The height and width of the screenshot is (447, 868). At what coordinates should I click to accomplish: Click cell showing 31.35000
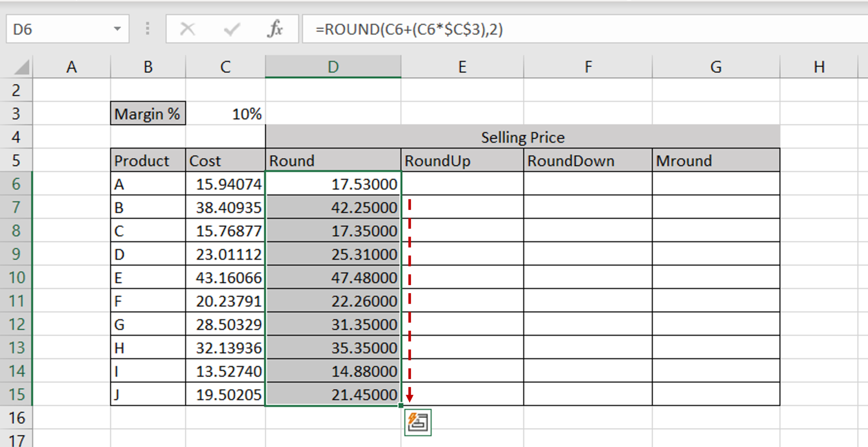click(x=333, y=324)
